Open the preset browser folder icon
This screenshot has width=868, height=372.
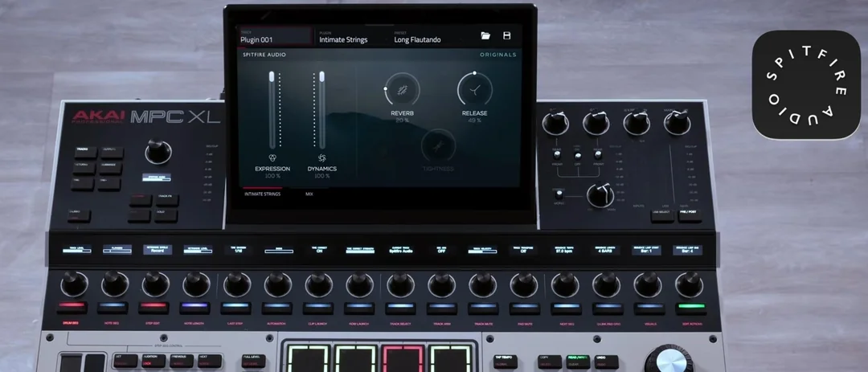click(485, 36)
